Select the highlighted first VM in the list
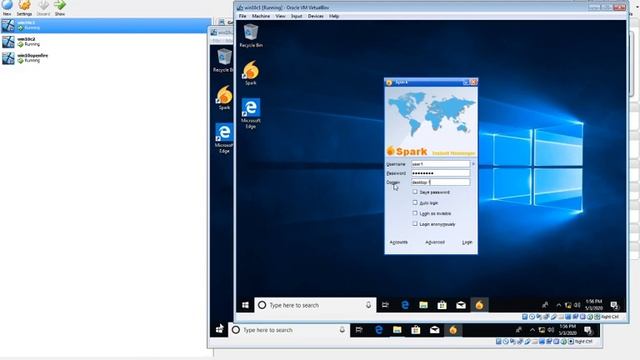Screen dimensions: 640x360 106,25
